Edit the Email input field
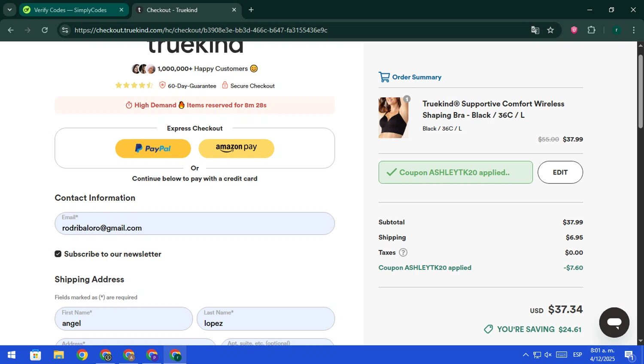The width and height of the screenshot is (644, 364). tap(194, 223)
